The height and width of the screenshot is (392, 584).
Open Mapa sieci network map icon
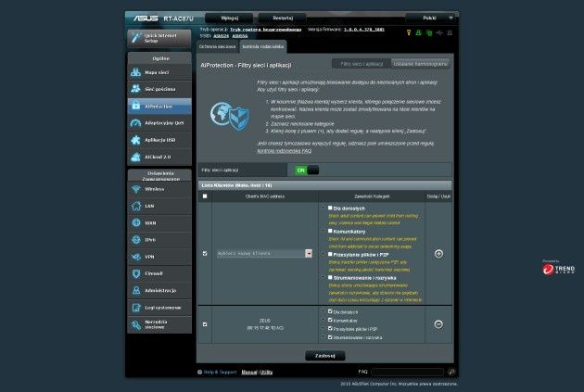pyautogui.click(x=136, y=72)
